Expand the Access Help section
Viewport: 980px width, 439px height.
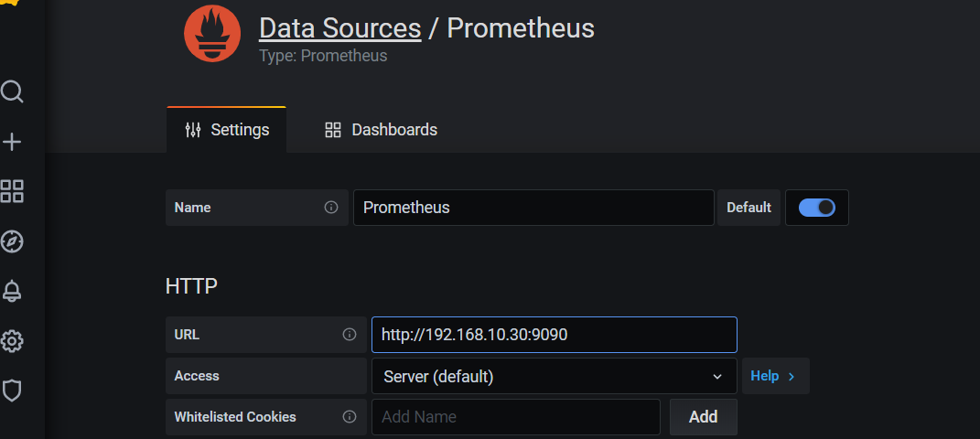[x=775, y=376]
